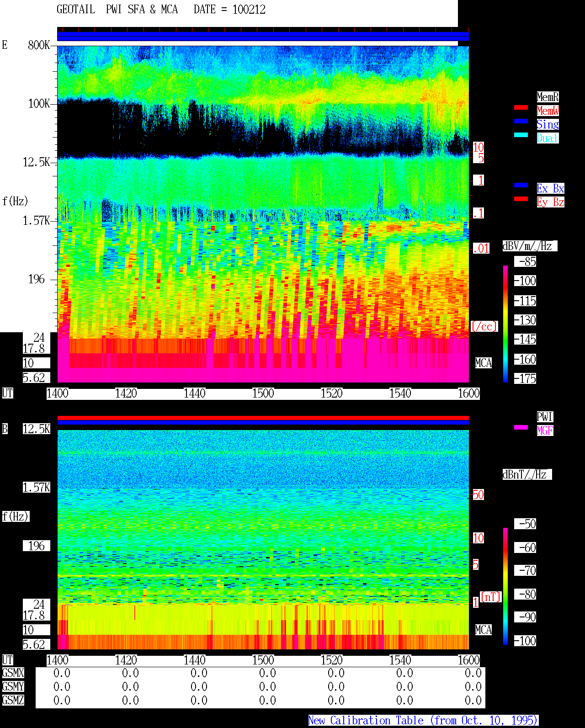Click the [nT] field unit label
Viewport: 585px width, 728px height.
tap(491, 597)
